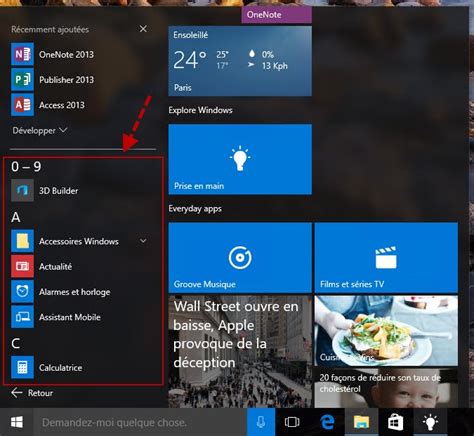
Task: Click the letter A section header
Action: click(x=16, y=217)
